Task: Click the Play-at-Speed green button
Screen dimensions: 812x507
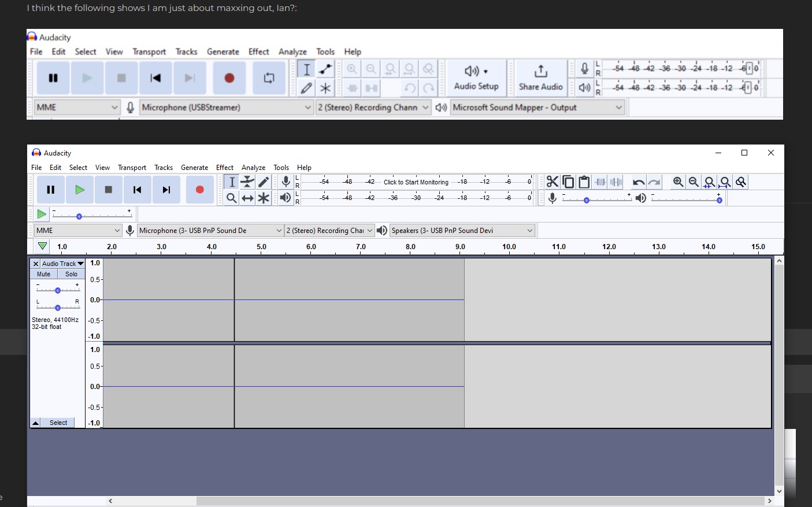Action: click(42, 214)
